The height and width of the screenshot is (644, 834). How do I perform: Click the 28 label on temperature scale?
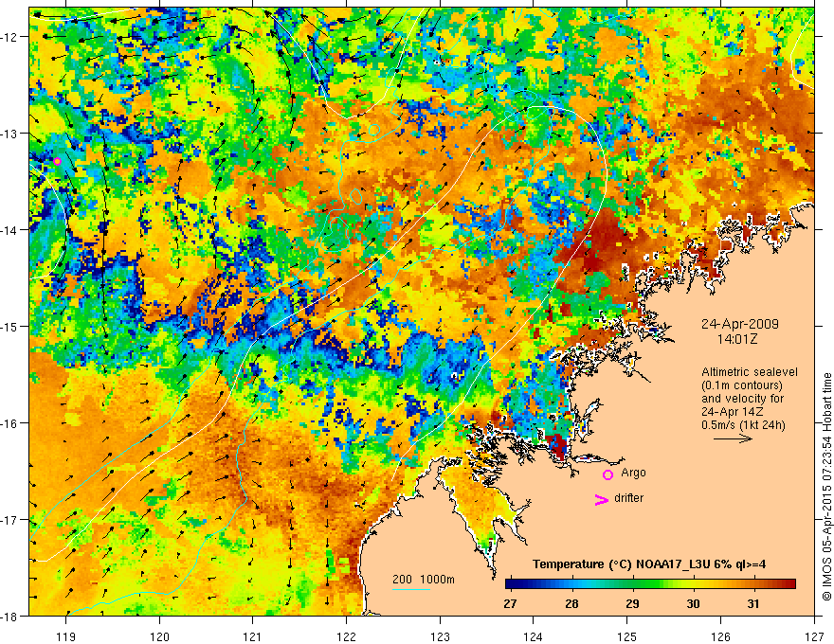(x=571, y=604)
